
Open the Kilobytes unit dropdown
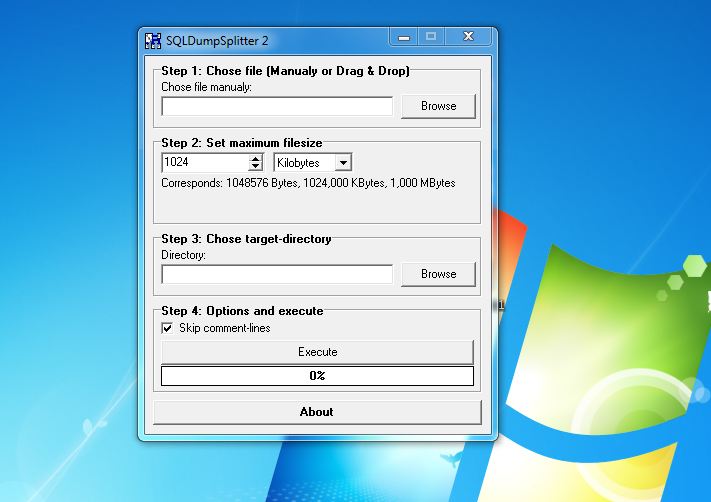coord(343,162)
